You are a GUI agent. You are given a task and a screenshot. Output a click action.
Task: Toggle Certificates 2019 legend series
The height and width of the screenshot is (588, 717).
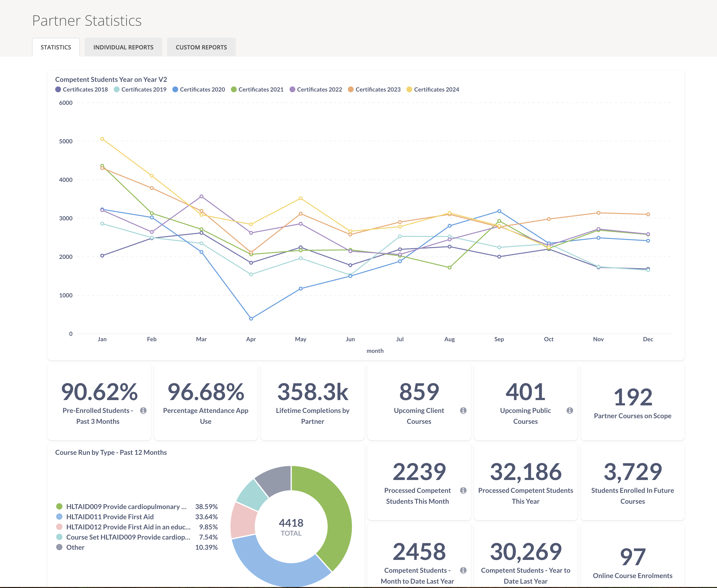(x=140, y=89)
